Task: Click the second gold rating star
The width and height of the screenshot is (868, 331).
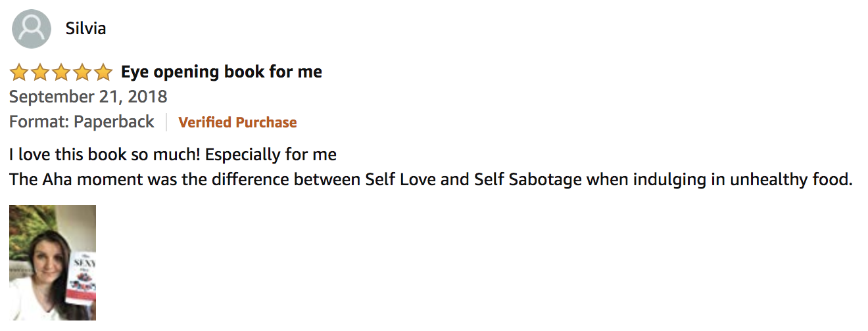Action: pyautogui.click(x=40, y=72)
